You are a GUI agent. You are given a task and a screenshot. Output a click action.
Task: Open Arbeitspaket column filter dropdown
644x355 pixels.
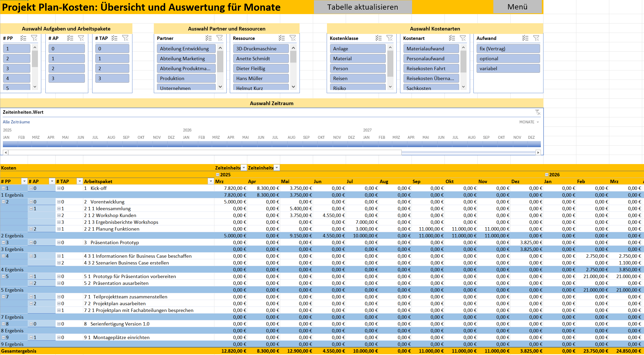tap(210, 181)
